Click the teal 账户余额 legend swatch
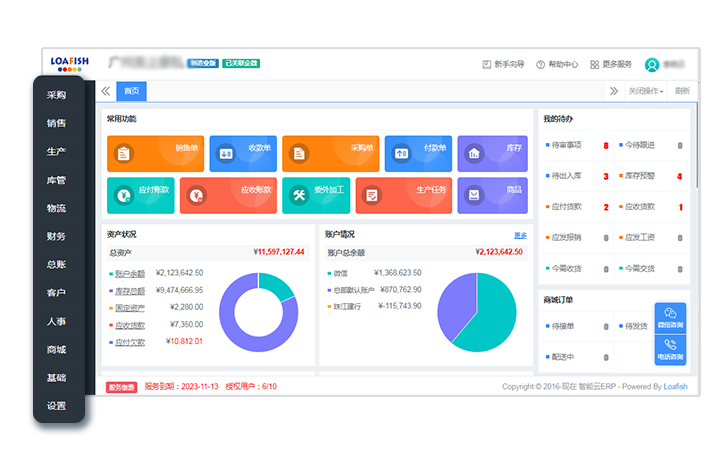This screenshot has width=728, height=457. click(109, 273)
